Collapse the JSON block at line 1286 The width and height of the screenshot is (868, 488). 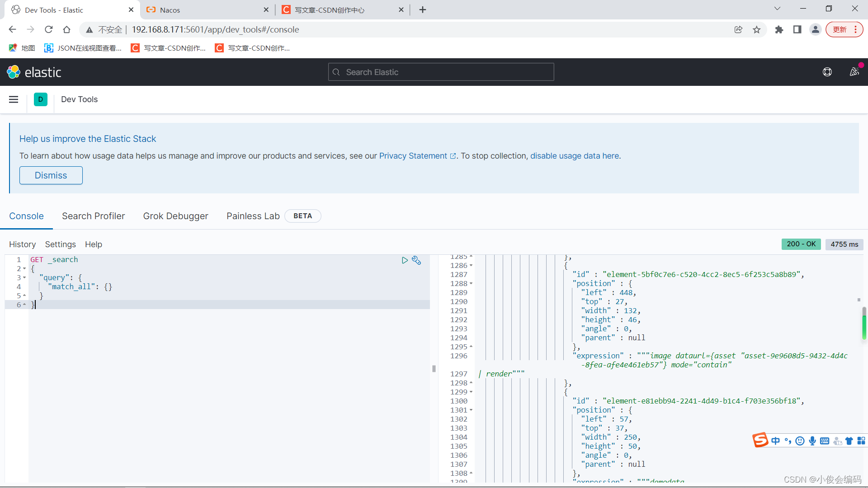tap(470, 266)
